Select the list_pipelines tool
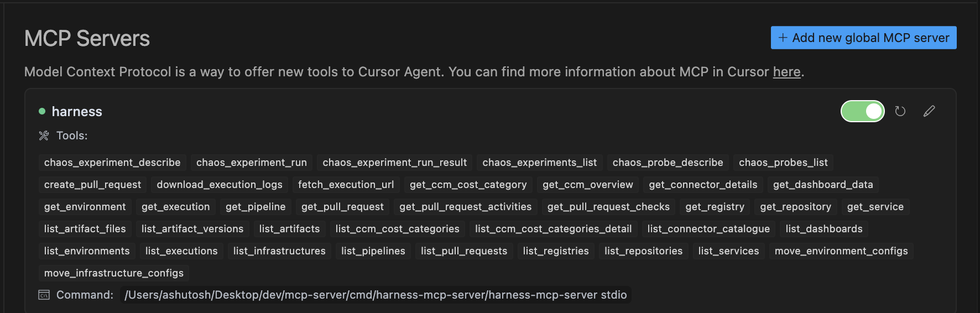 373,251
